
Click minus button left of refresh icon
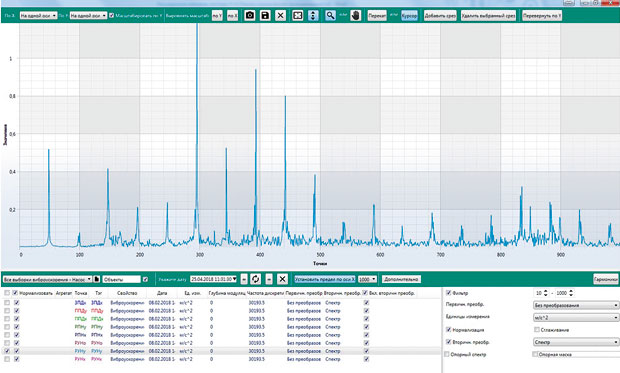(244, 279)
